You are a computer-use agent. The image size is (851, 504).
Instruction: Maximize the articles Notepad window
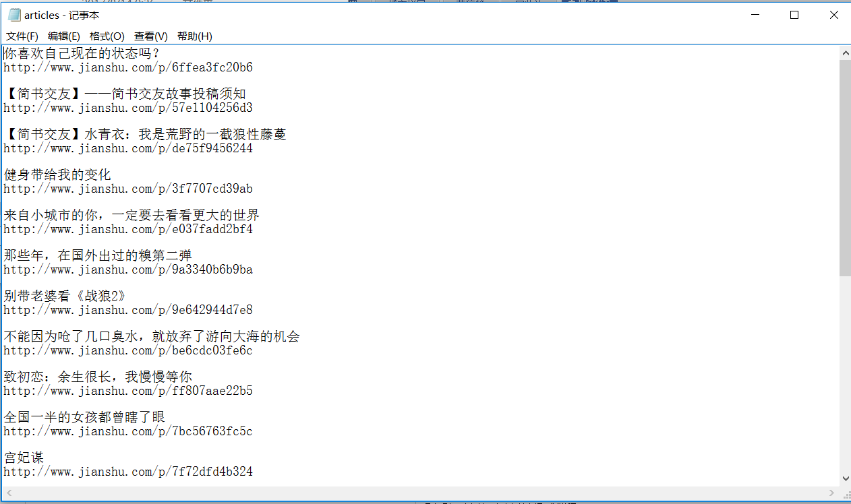pyautogui.click(x=794, y=15)
